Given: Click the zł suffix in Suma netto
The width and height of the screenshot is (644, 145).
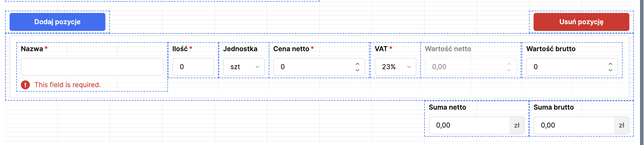Looking at the screenshot, I should pyautogui.click(x=517, y=125).
